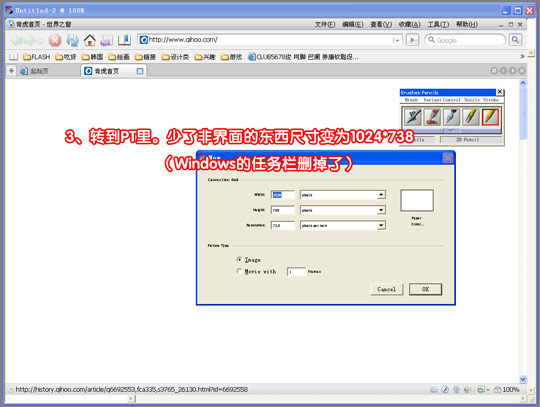
Task: Select the first pencil brush icon
Action: pos(413,117)
